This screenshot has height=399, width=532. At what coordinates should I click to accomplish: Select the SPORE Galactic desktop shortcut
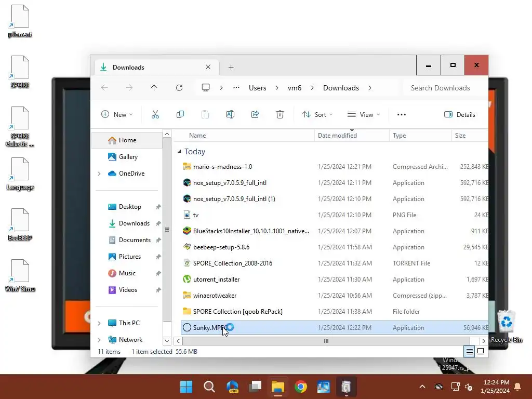20,127
